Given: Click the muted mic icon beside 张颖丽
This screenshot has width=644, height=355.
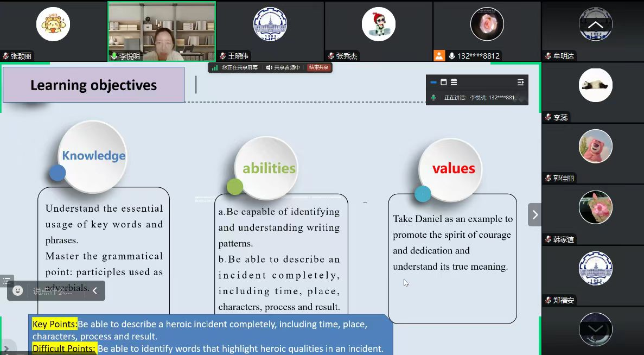Looking at the screenshot, I should pyautogui.click(x=6, y=56).
